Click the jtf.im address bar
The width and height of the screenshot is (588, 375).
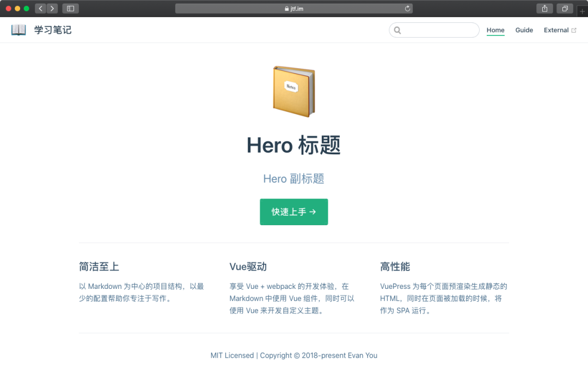[x=293, y=9]
